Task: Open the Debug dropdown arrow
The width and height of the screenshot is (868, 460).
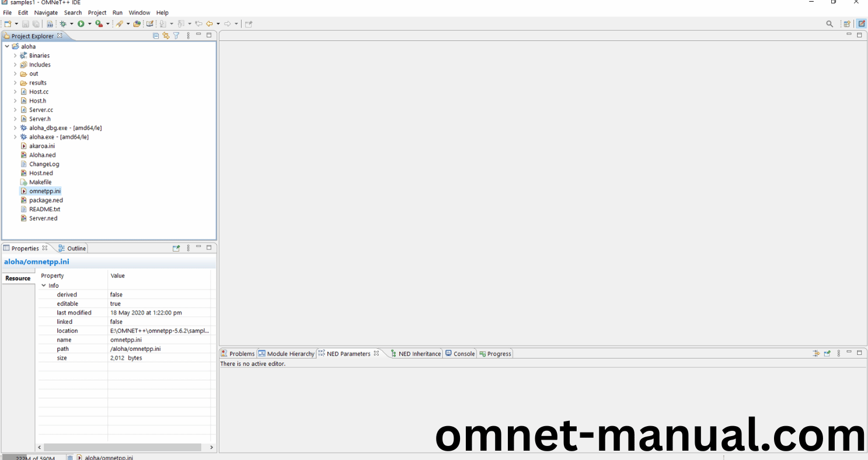Action: coord(71,24)
